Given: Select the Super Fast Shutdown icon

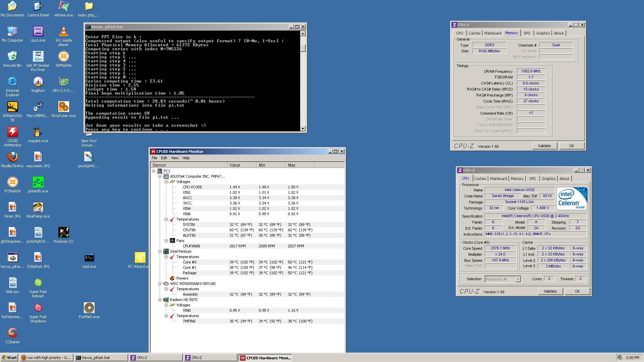Looking at the screenshot, I should (x=38, y=313).
